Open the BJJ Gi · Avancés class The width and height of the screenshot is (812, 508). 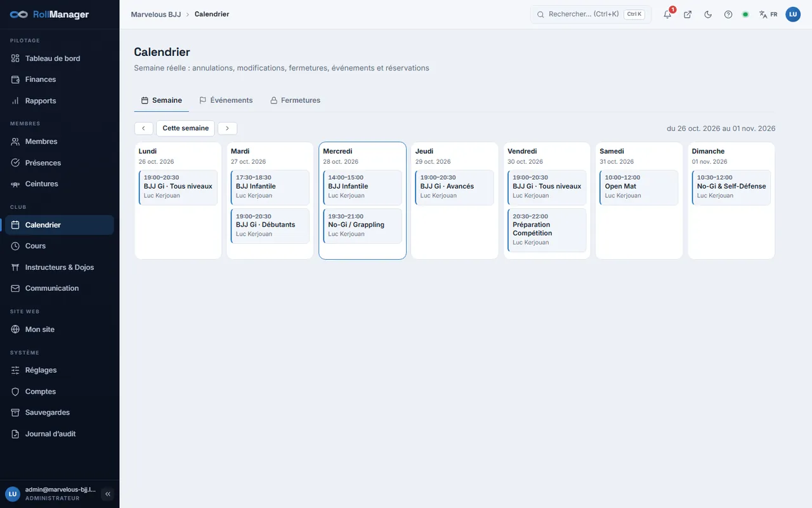(455, 187)
